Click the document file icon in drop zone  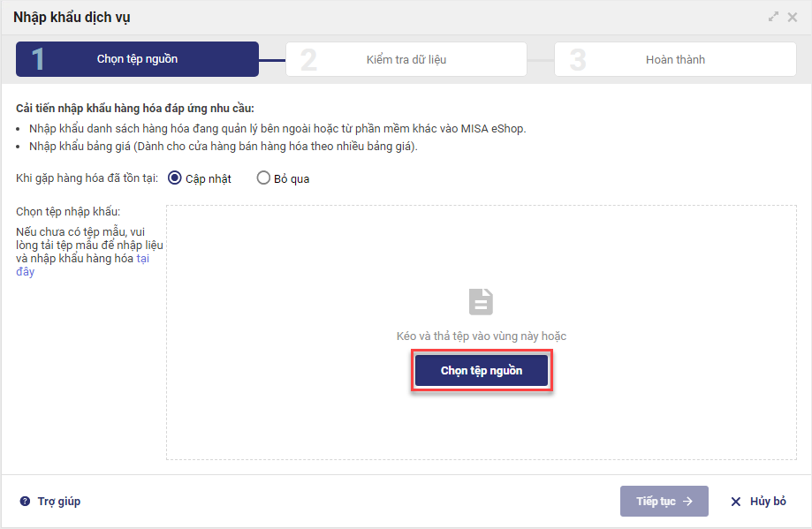click(481, 302)
